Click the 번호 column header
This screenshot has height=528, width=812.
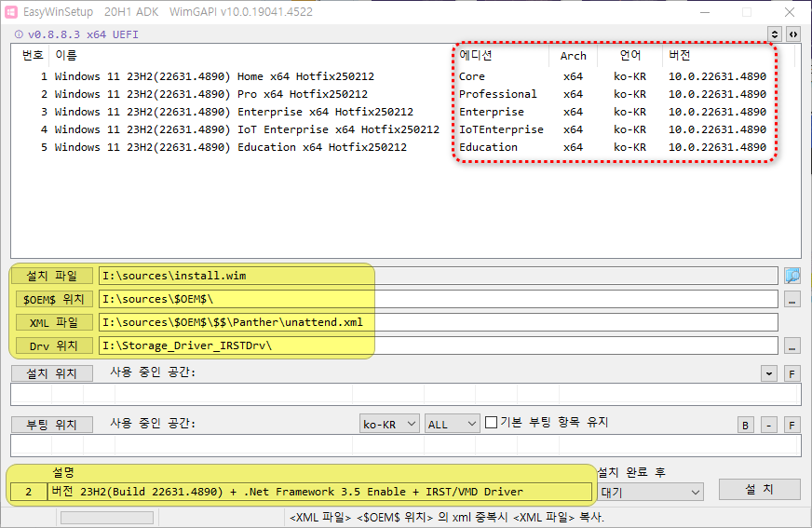[x=31, y=55]
